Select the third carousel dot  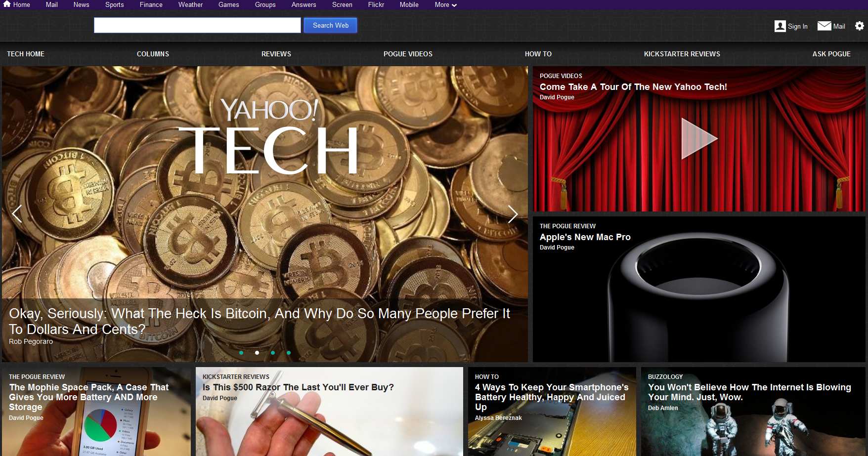[x=273, y=353]
